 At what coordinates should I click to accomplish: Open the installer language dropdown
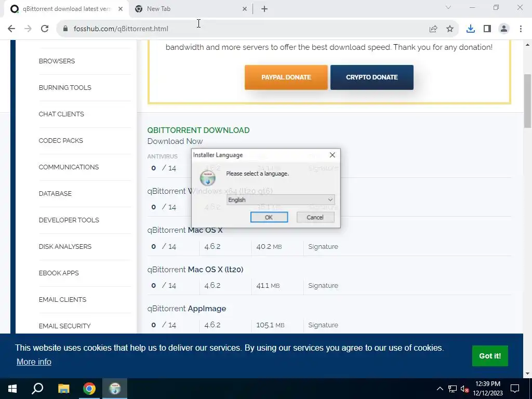[281, 200]
